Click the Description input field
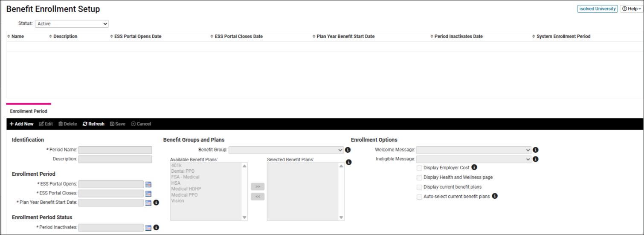 click(115, 159)
